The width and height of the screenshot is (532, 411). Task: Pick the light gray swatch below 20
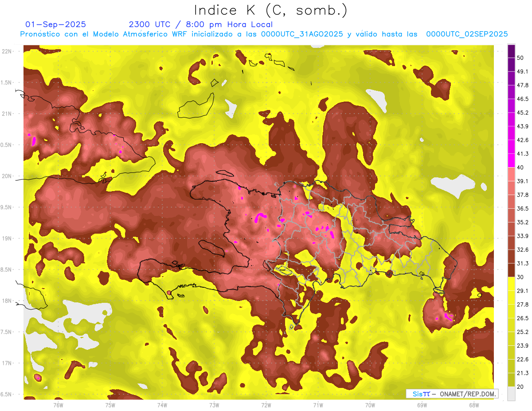511,393
